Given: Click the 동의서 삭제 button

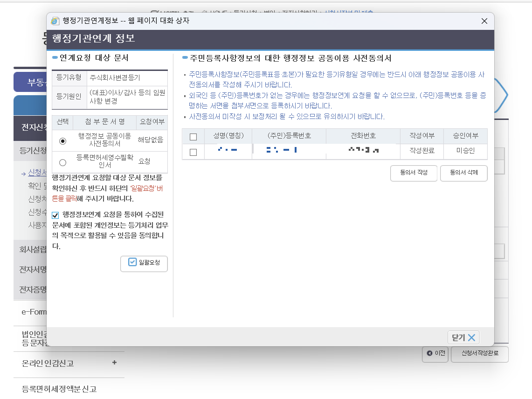Looking at the screenshot, I should pos(464,173).
